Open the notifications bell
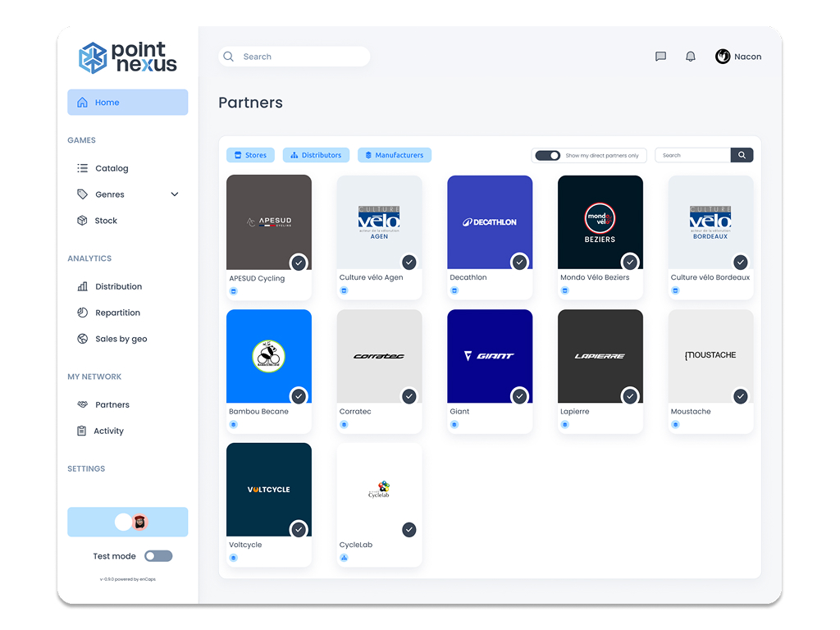Viewport: 840px width, 630px height. (691, 57)
